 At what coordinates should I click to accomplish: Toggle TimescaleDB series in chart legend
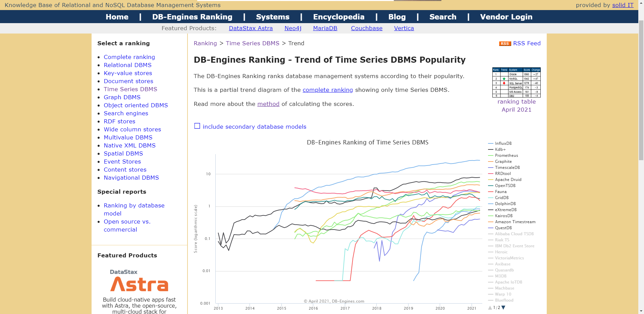click(x=504, y=168)
